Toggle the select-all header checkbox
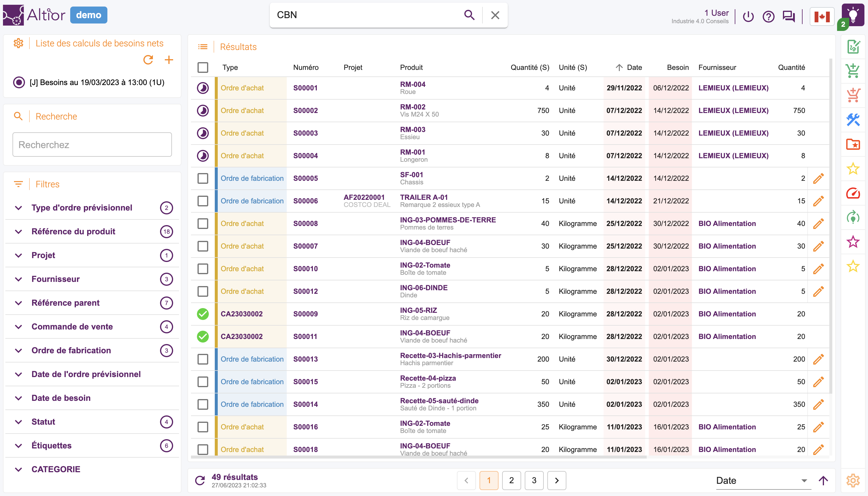The image size is (868, 496). point(203,68)
